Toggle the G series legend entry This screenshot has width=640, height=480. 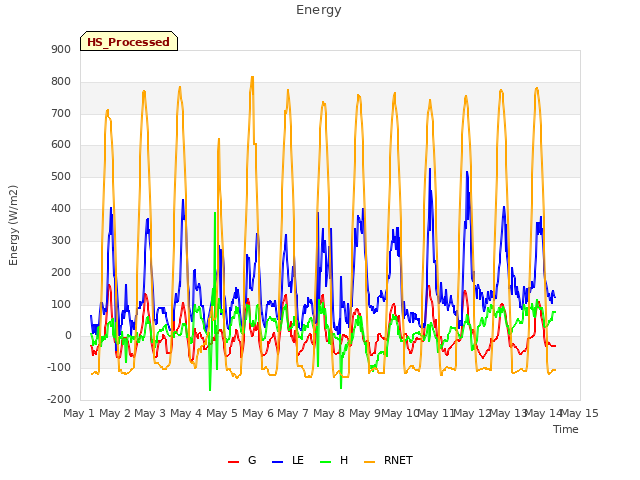click(242, 460)
